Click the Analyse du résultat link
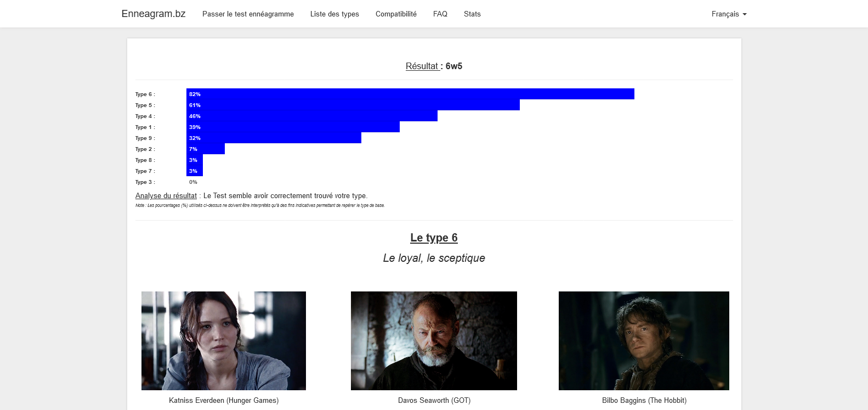 pos(166,196)
